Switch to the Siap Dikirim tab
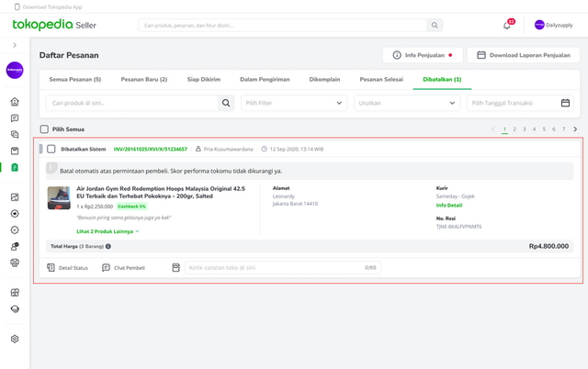This screenshot has width=588, height=369. click(x=203, y=80)
